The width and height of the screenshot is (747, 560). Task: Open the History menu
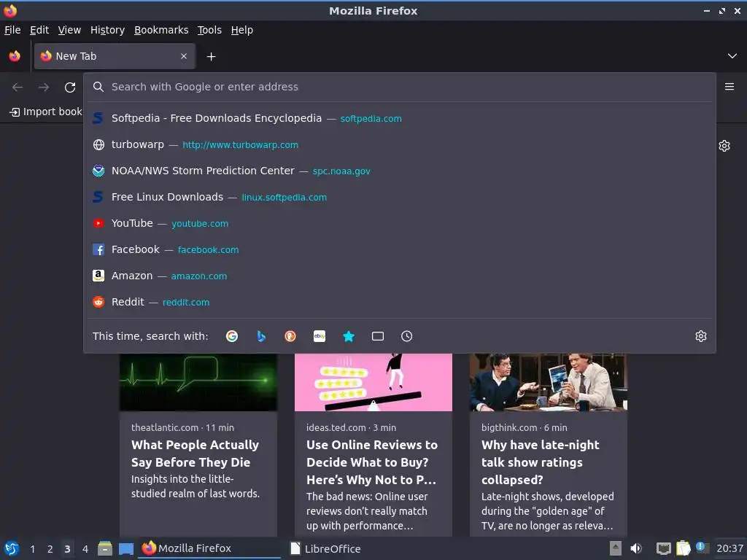pyautogui.click(x=108, y=30)
